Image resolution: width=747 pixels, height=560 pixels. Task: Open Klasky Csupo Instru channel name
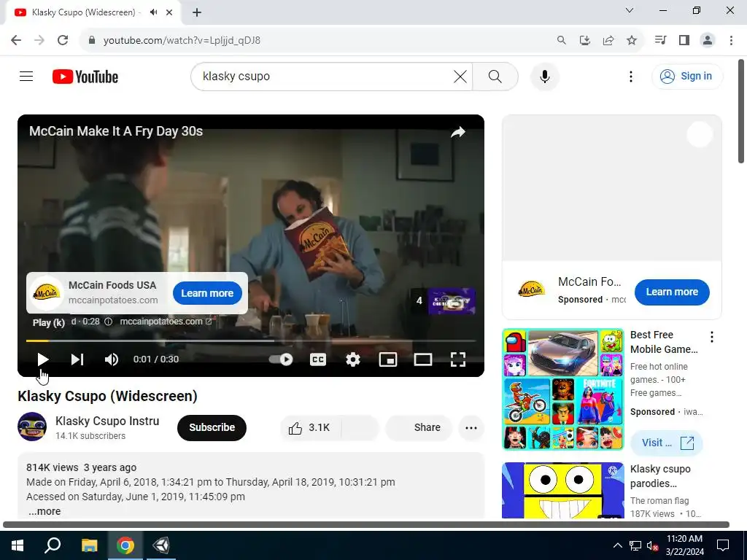107,421
